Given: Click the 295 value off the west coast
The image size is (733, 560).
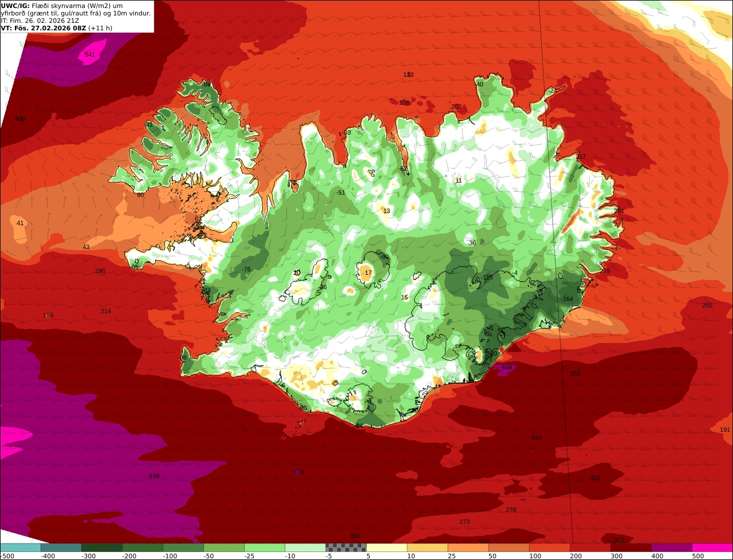Looking at the screenshot, I should tap(100, 271).
